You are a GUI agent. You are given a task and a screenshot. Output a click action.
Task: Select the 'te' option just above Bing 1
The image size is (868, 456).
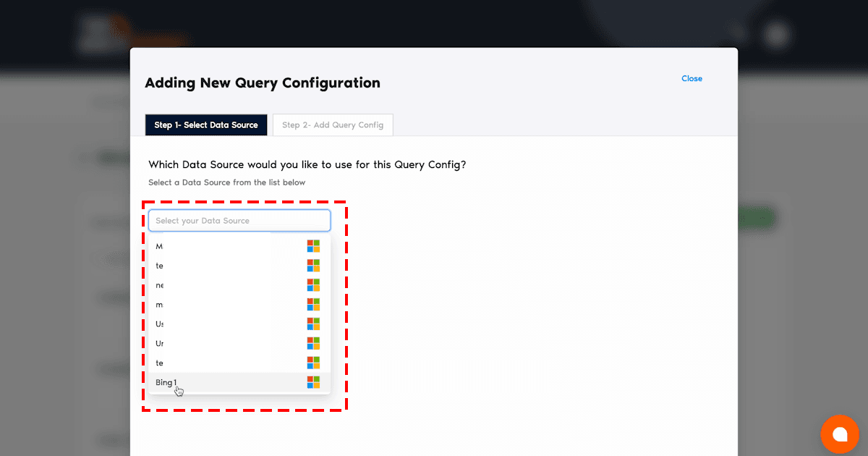(x=160, y=363)
